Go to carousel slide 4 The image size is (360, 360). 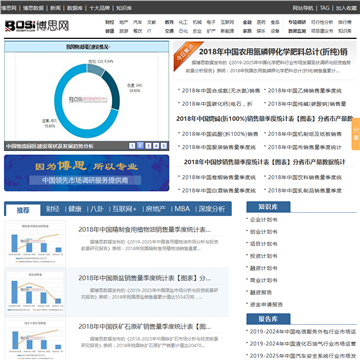coord(156,146)
